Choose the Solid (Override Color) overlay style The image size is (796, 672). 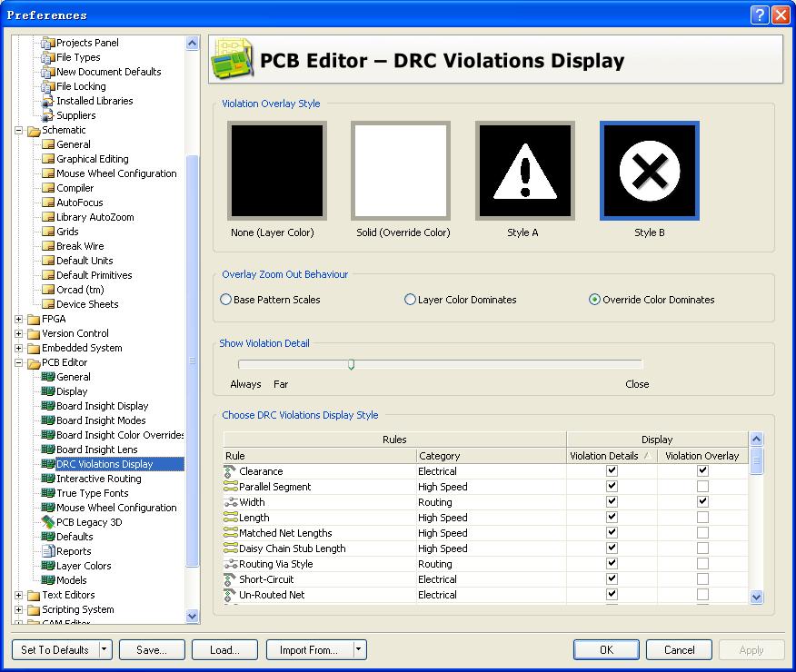coord(401,171)
